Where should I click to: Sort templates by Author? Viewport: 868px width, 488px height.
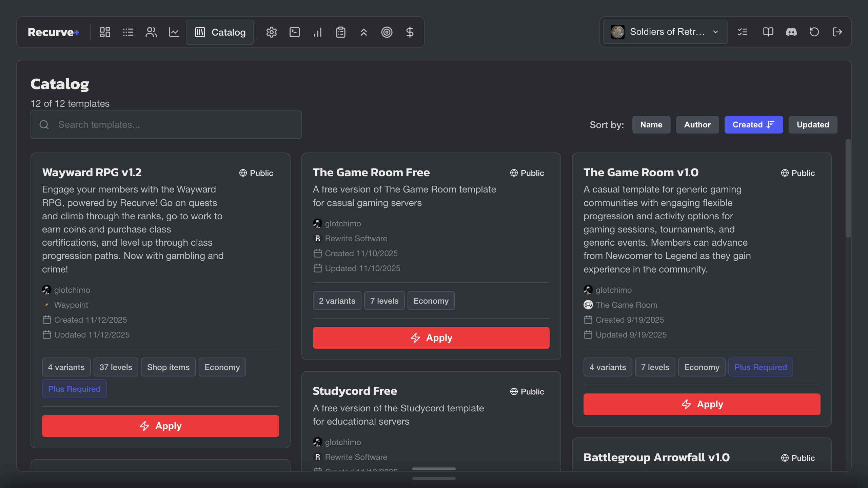point(697,125)
